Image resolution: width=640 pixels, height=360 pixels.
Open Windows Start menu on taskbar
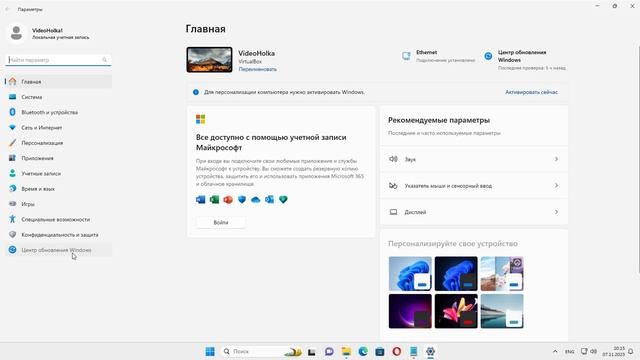pyautogui.click(x=210, y=351)
